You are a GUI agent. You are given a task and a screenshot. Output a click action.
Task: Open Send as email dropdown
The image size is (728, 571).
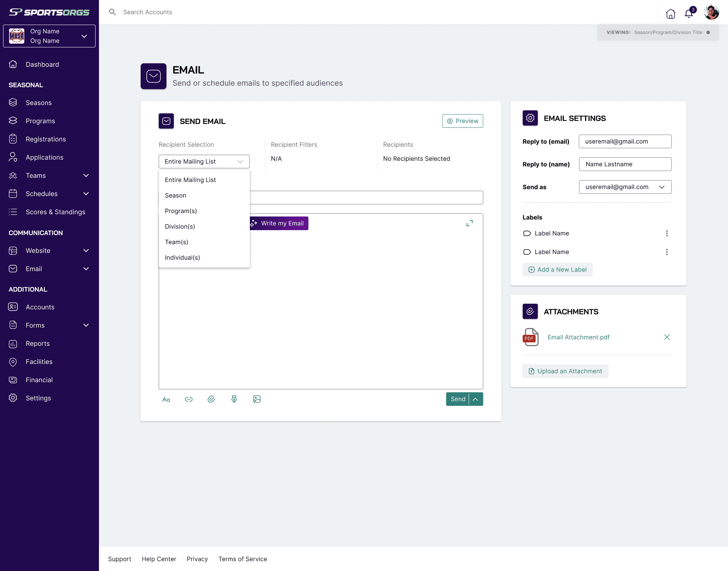pyautogui.click(x=625, y=187)
